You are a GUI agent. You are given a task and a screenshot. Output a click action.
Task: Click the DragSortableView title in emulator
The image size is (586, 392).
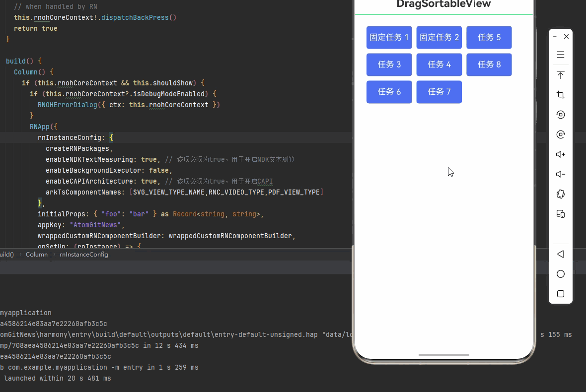click(x=443, y=4)
